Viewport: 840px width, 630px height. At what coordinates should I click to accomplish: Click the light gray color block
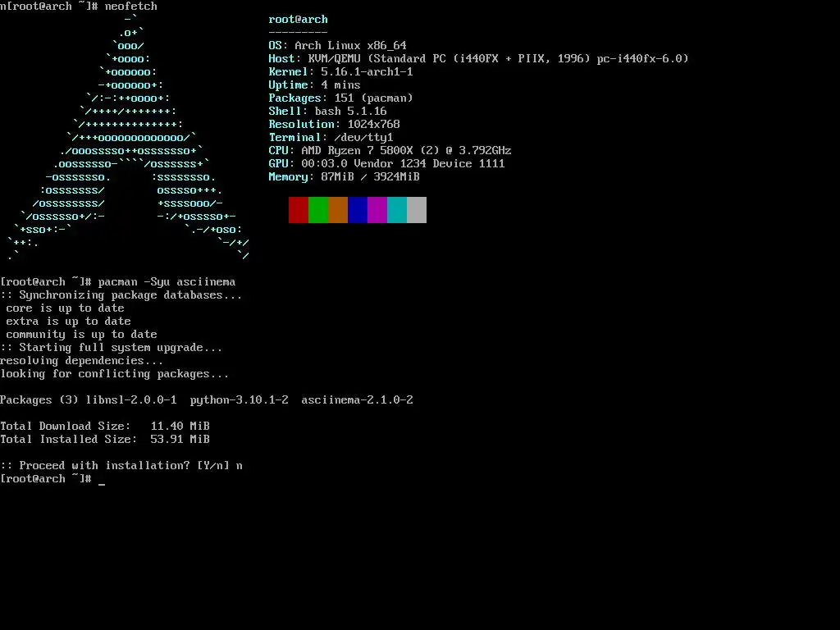point(417,209)
